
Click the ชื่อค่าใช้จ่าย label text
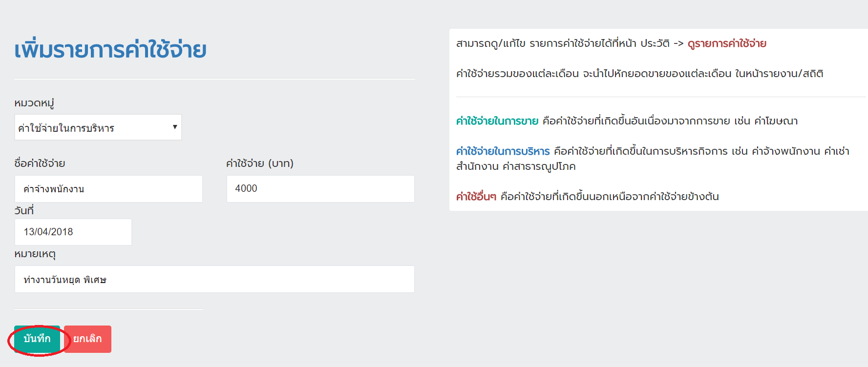coord(40,163)
